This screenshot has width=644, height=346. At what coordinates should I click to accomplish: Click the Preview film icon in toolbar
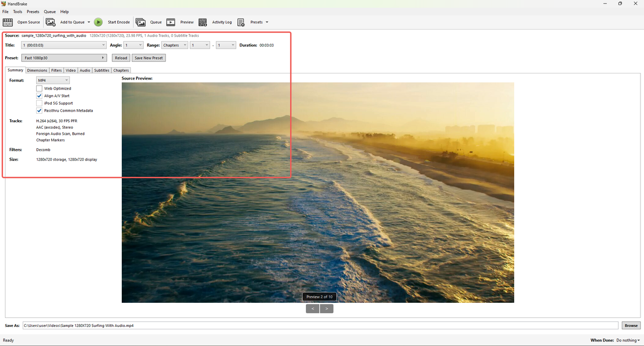click(x=171, y=22)
